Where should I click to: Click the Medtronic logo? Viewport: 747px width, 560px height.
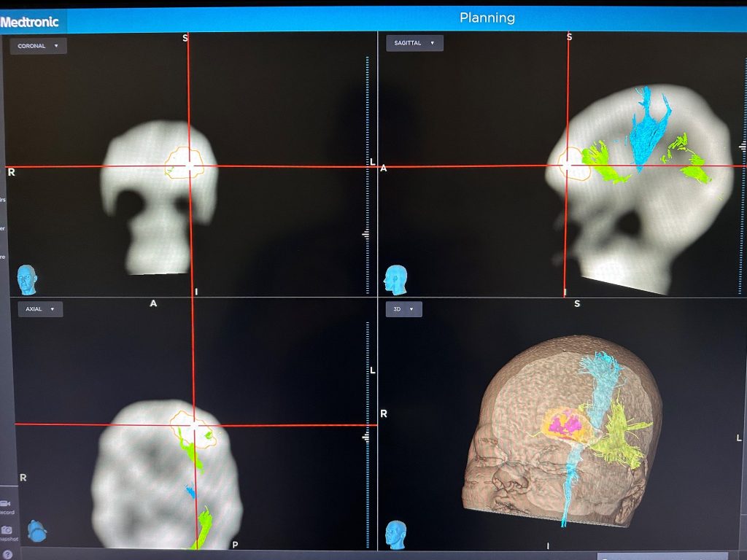click(x=31, y=21)
